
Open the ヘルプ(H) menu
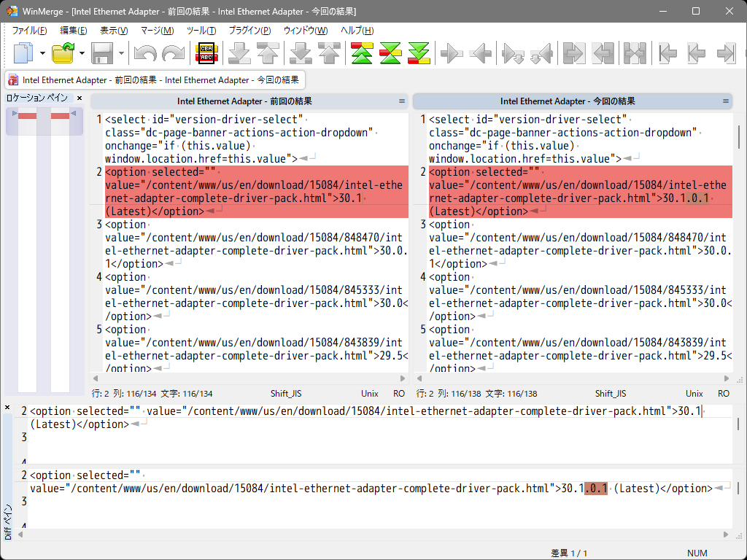[357, 31]
